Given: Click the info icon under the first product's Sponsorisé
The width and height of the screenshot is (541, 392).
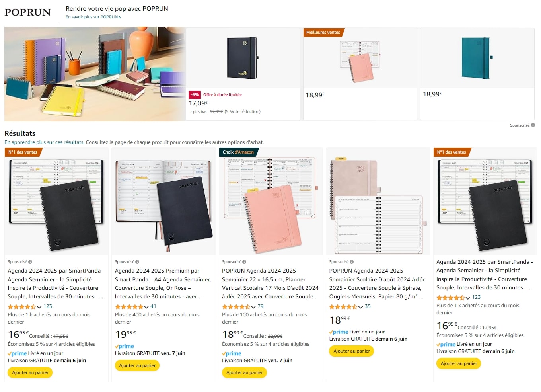Looking at the screenshot, I should [30, 262].
